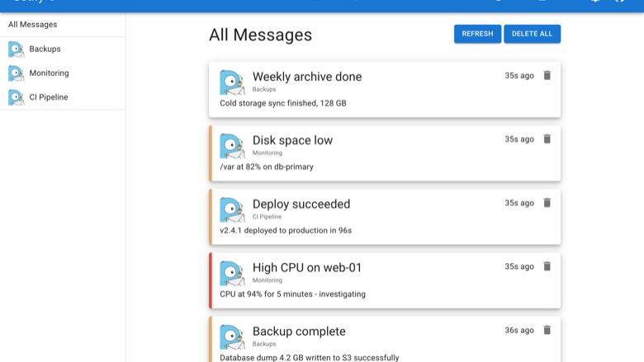Click gopher image on High CPU card
The height and width of the screenshot is (362, 644).
(232, 274)
